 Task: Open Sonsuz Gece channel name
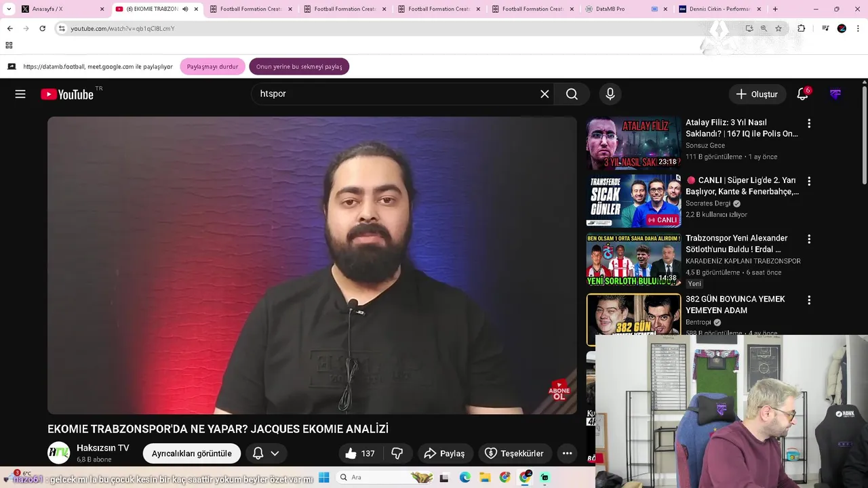(x=705, y=146)
